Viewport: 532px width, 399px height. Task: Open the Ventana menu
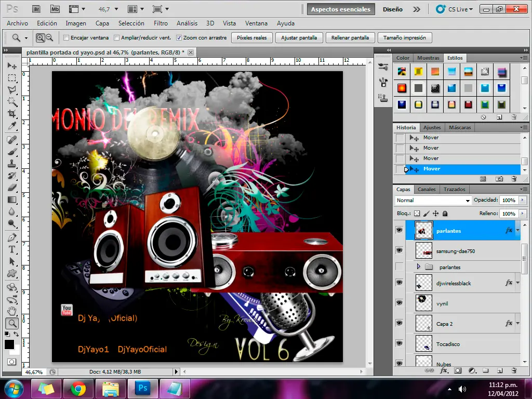(x=256, y=23)
